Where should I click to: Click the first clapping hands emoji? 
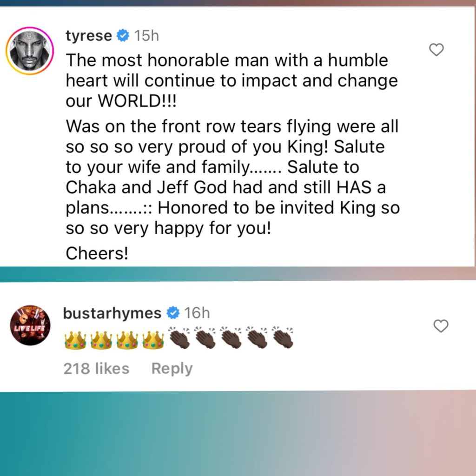(x=179, y=337)
